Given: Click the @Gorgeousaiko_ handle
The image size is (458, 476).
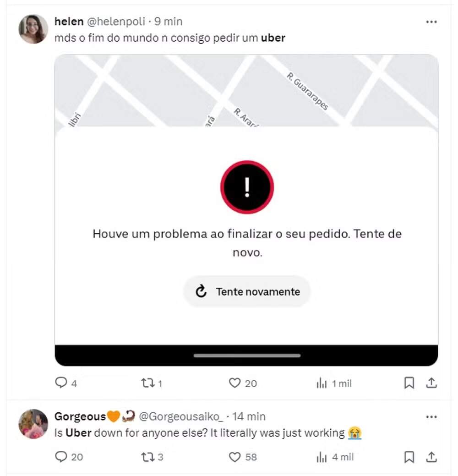Looking at the screenshot, I should click(x=180, y=416).
